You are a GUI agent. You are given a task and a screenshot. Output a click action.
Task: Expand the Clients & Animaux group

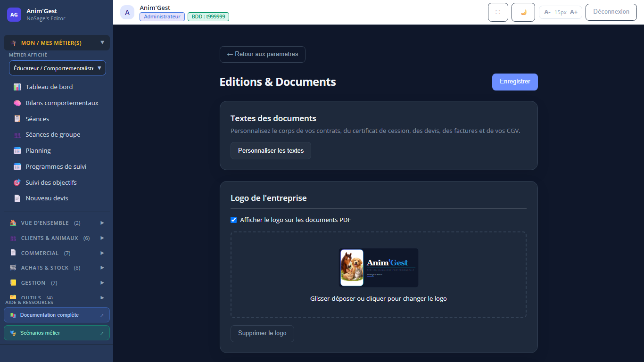pos(57,238)
